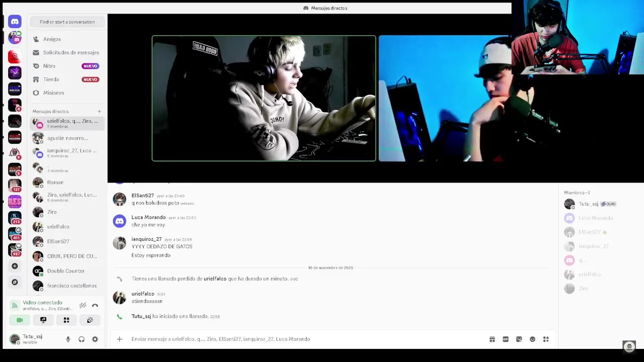644x362 pixels.
Task: Open DM CBUX, PERO DE CU...
Action: pos(67,256)
